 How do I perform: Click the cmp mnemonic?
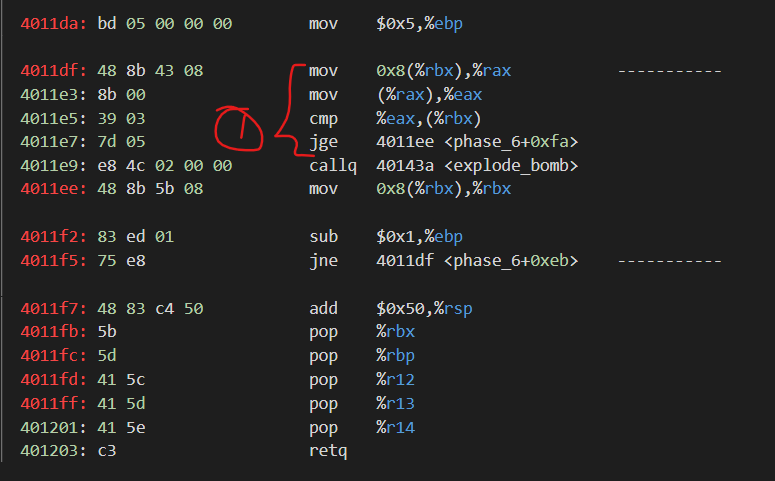(x=323, y=118)
